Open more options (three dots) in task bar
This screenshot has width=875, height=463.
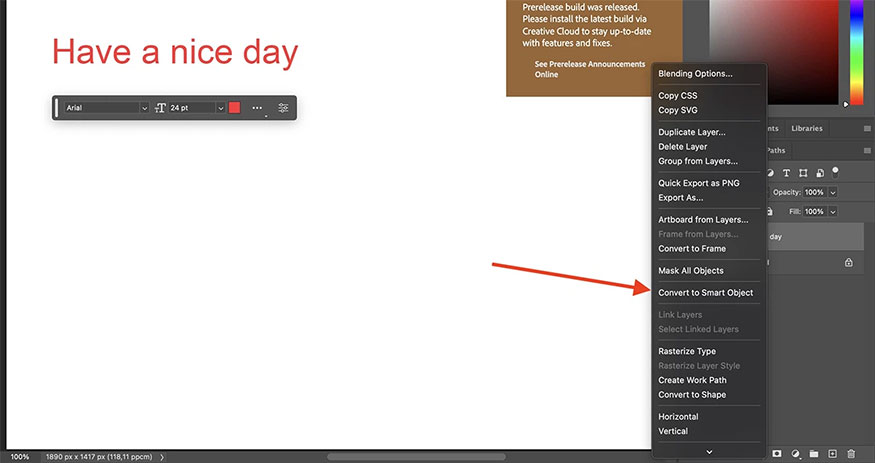[257, 108]
